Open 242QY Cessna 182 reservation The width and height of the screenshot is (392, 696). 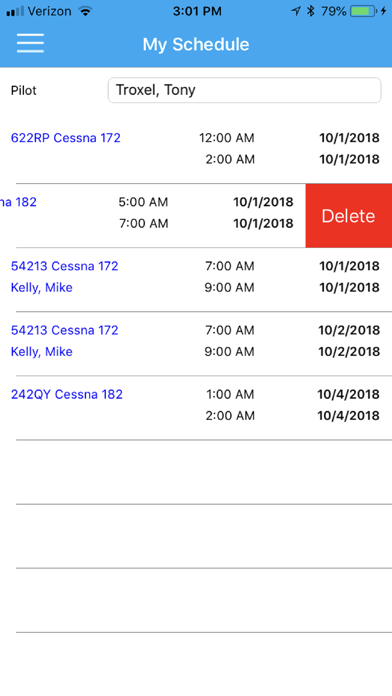67,394
